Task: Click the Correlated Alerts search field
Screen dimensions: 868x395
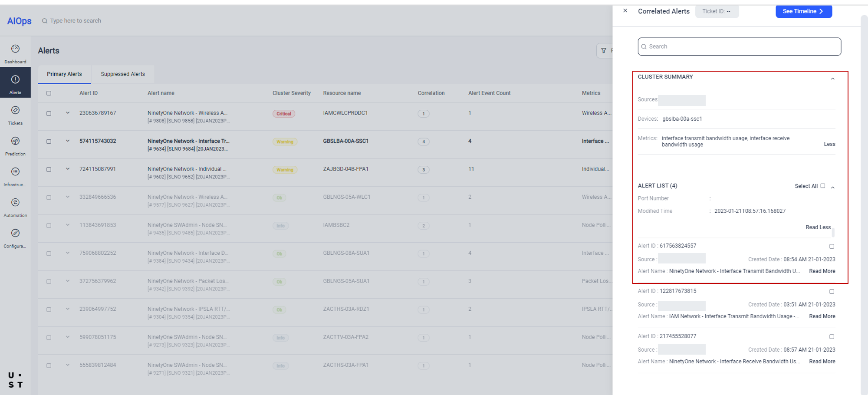Action: click(739, 46)
